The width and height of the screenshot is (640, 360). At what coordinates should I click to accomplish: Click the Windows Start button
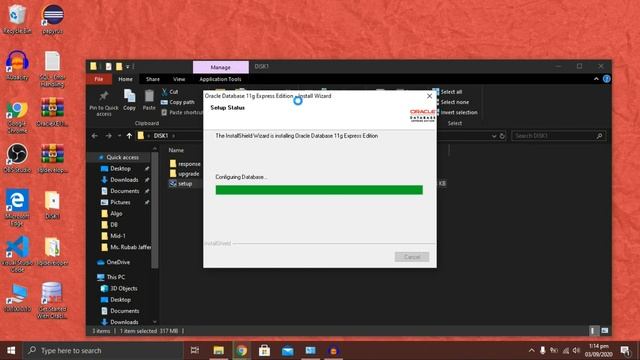[11, 350]
